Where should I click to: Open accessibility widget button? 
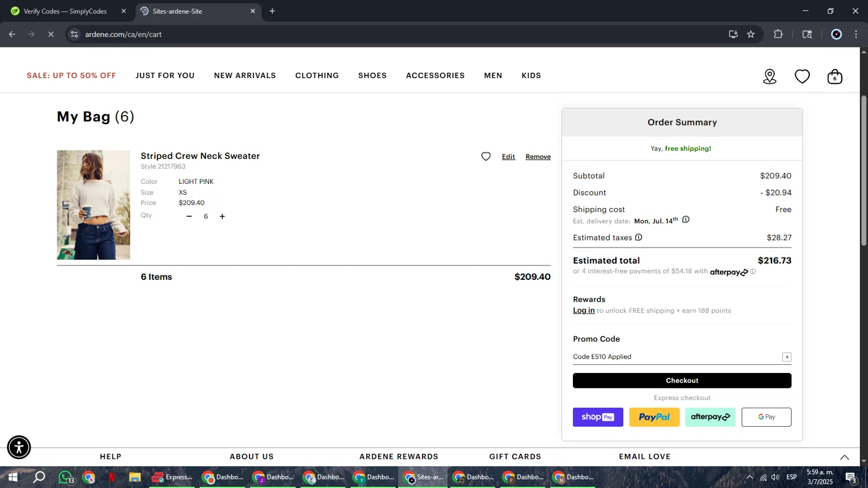19,447
